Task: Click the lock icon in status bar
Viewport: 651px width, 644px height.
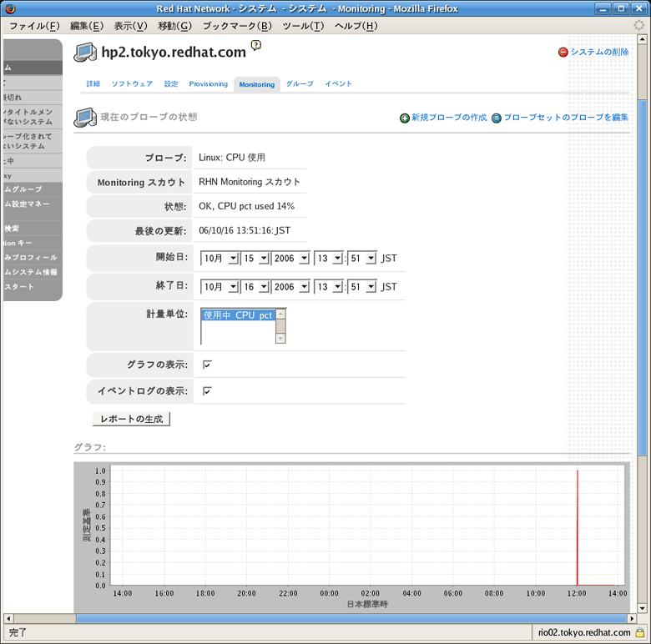Action: [x=640, y=633]
